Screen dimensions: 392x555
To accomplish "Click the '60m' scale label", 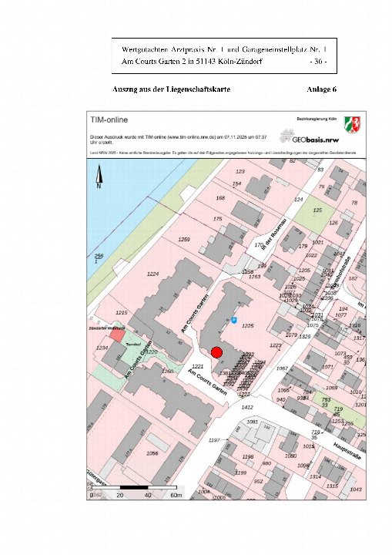I will tap(176, 495).
